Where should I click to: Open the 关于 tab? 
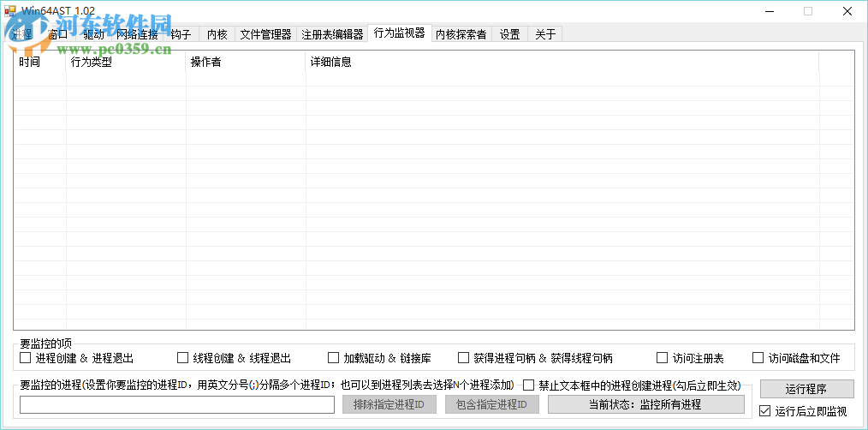(x=545, y=34)
